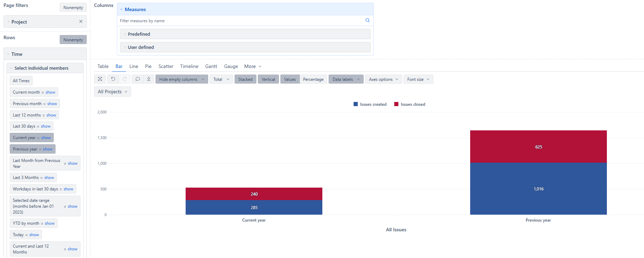Click blue Issues created legend swatch
Viewport: 644px width, 258px height.
click(x=356, y=104)
